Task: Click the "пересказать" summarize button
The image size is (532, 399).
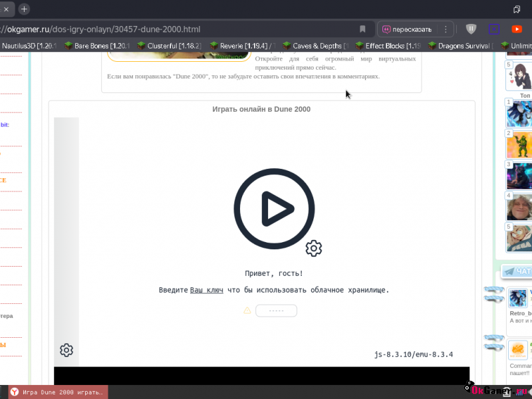Action: pyautogui.click(x=407, y=29)
